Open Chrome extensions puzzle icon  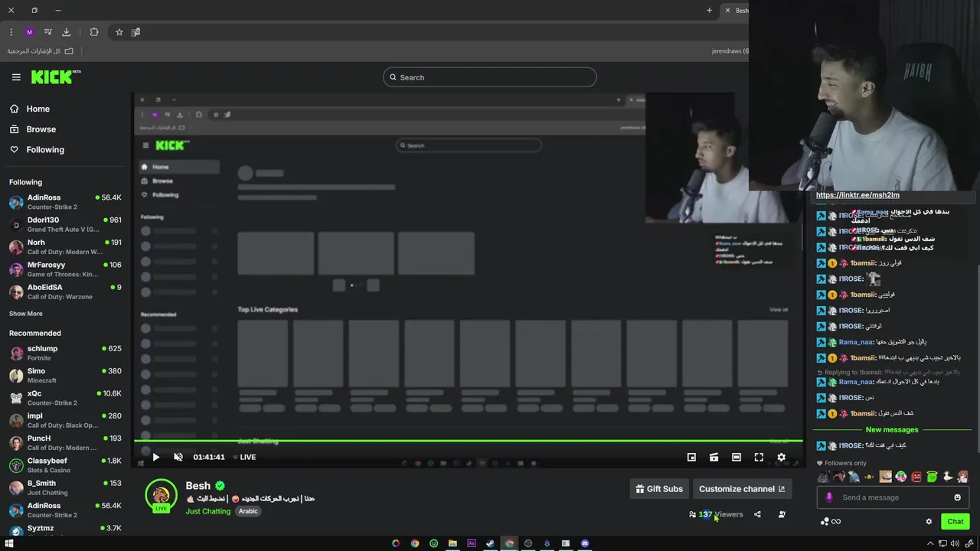click(x=94, y=32)
